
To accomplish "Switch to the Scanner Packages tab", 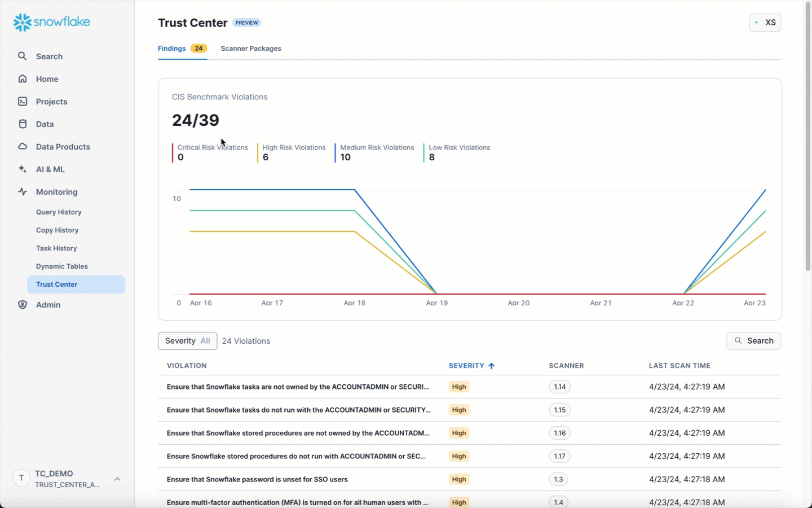I will [x=251, y=49].
